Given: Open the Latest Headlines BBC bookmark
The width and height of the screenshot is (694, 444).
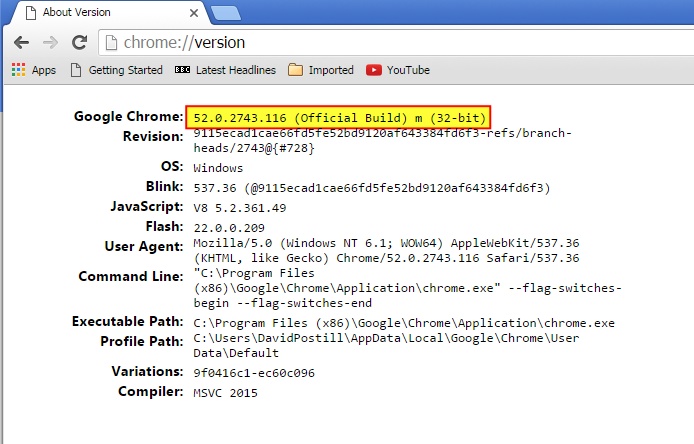Looking at the screenshot, I should pos(225,70).
